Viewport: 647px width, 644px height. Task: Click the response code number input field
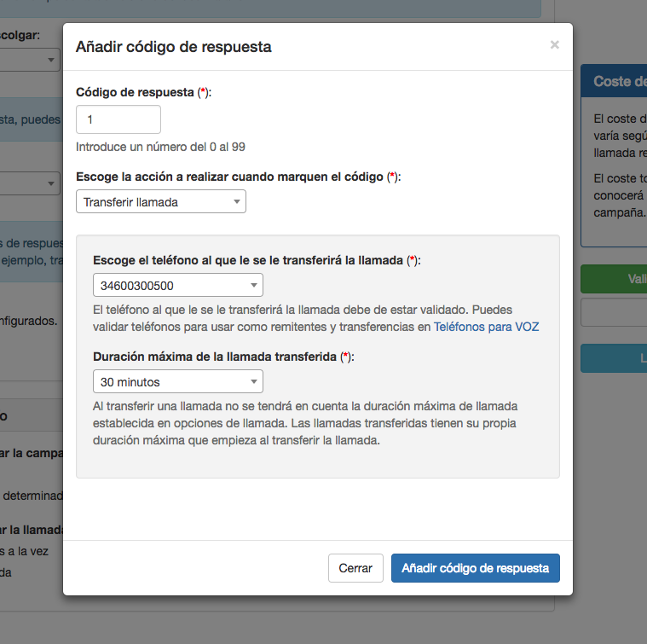click(118, 119)
